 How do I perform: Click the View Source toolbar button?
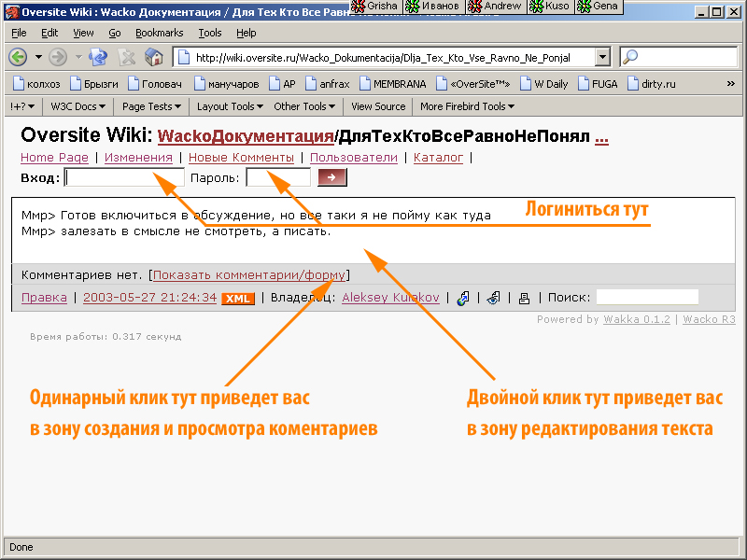pyautogui.click(x=378, y=106)
